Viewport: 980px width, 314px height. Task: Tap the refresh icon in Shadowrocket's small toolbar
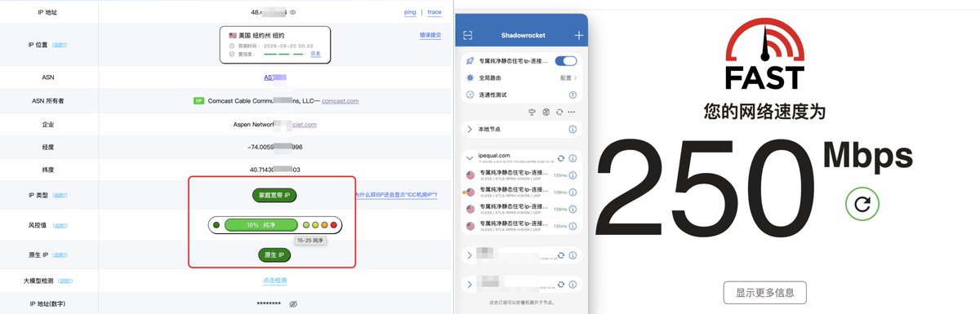[x=559, y=112]
